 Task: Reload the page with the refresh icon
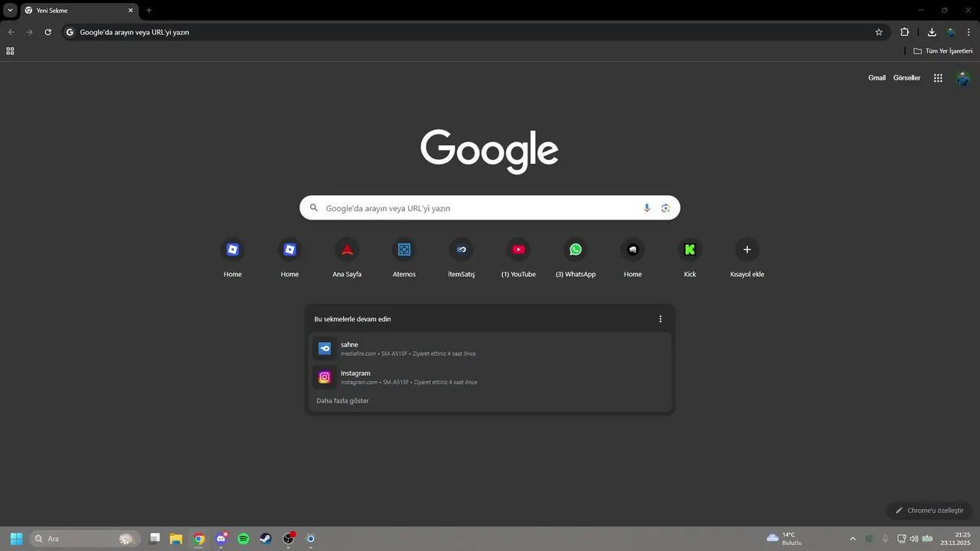click(x=47, y=32)
